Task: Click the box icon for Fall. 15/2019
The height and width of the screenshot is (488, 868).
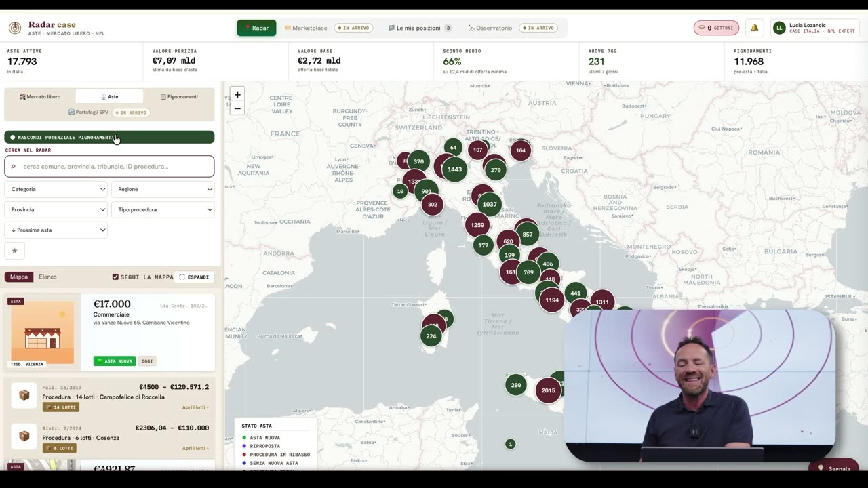Action: click(x=24, y=395)
